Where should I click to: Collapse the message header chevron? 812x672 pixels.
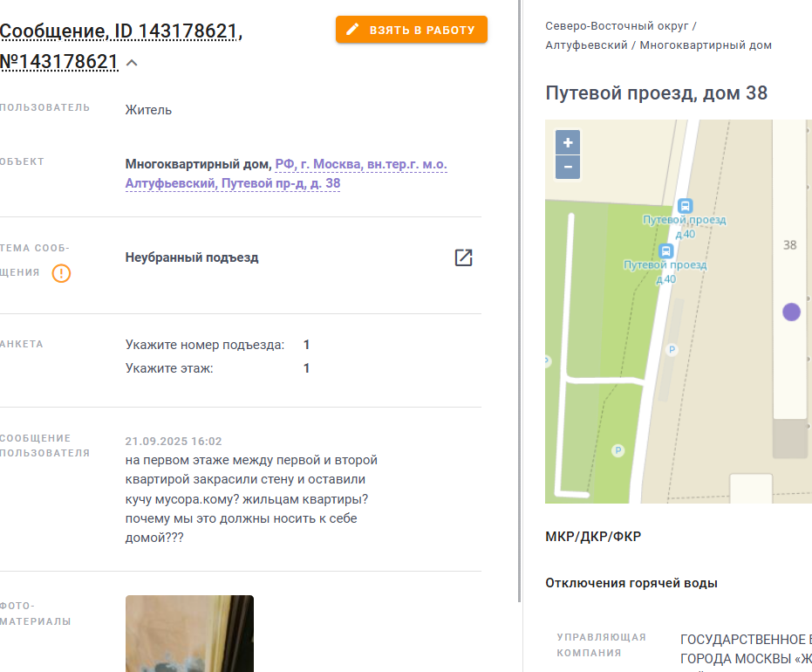(132, 63)
